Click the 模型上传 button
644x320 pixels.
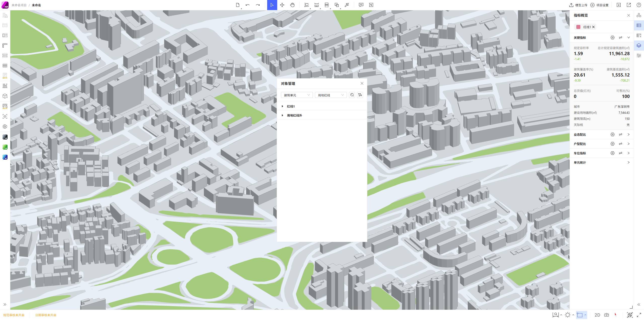pyautogui.click(x=578, y=5)
